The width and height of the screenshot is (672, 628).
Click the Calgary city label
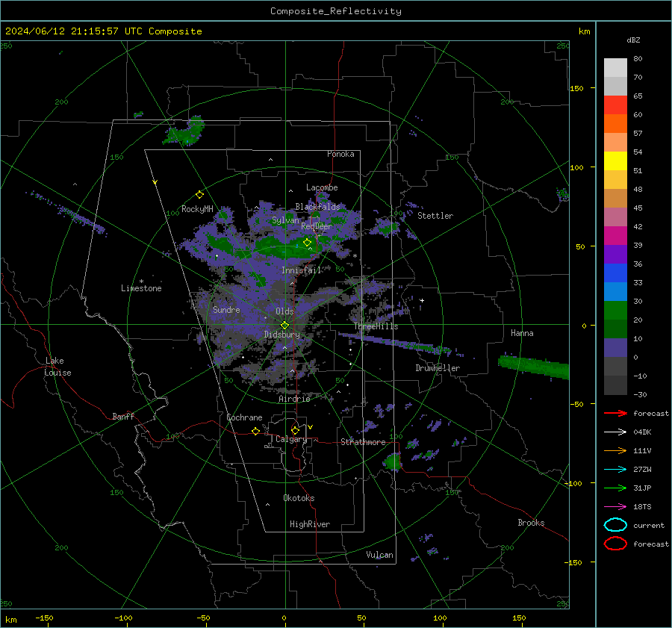click(x=291, y=439)
